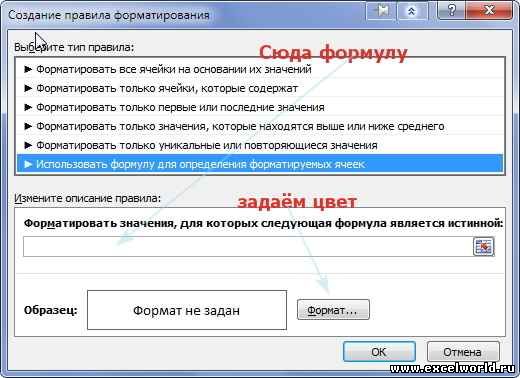Select 'Форматировать только ячейки, которые содержат'
Viewport: 520px width, 378px height.
pos(260,88)
